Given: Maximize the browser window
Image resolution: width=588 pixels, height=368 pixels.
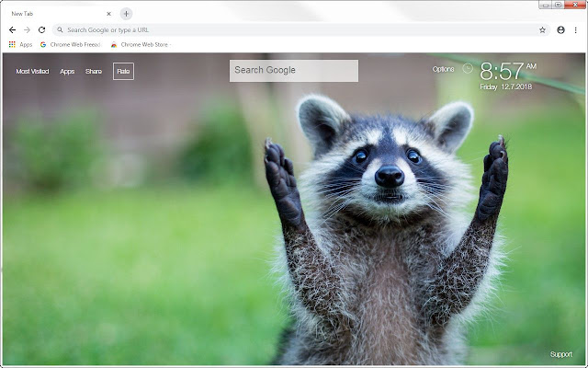Looking at the screenshot, I should click(x=558, y=5).
